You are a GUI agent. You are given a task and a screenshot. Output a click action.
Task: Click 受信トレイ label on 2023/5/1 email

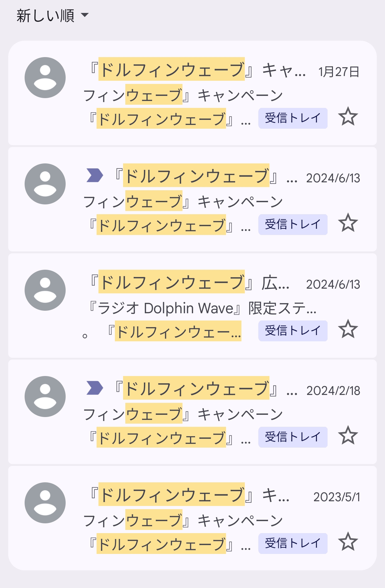click(293, 544)
